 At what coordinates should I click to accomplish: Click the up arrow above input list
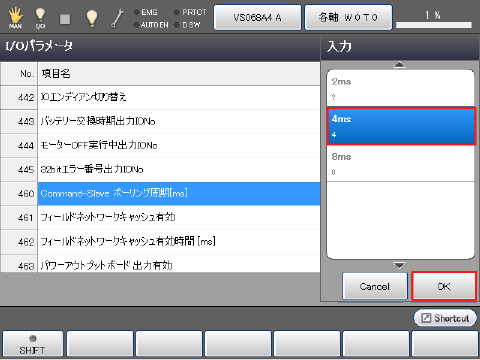(x=399, y=65)
